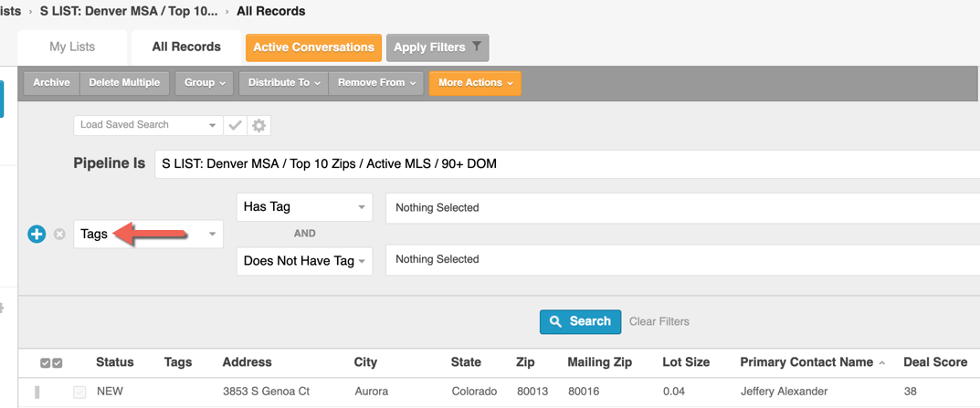Image resolution: width=980 pixels, height=408 pixels.
Task: Click the blue Search button
Action: (581, 321)
